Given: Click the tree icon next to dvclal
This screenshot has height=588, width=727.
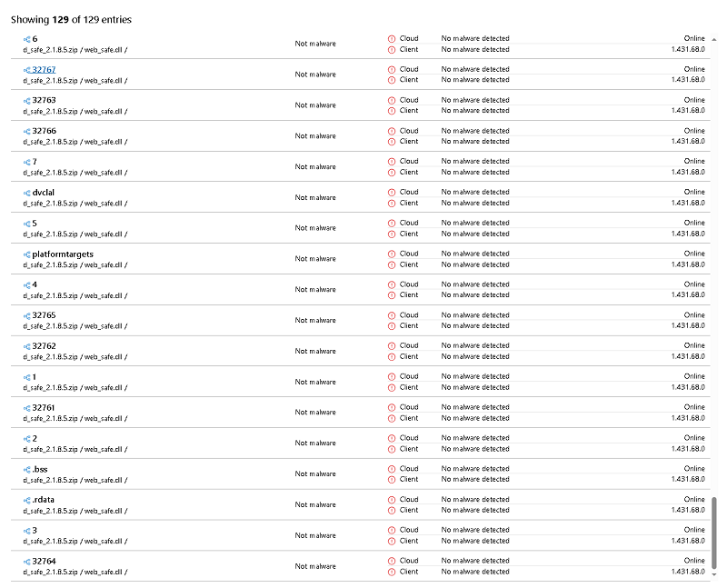Looking at the screenshot, I should pos(27,193).
